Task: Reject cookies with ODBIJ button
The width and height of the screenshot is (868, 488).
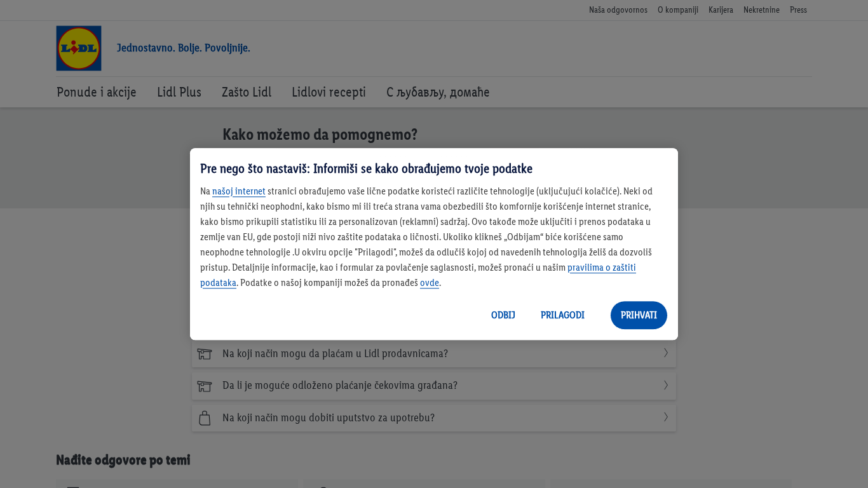Action: click(x=503, y=315)
